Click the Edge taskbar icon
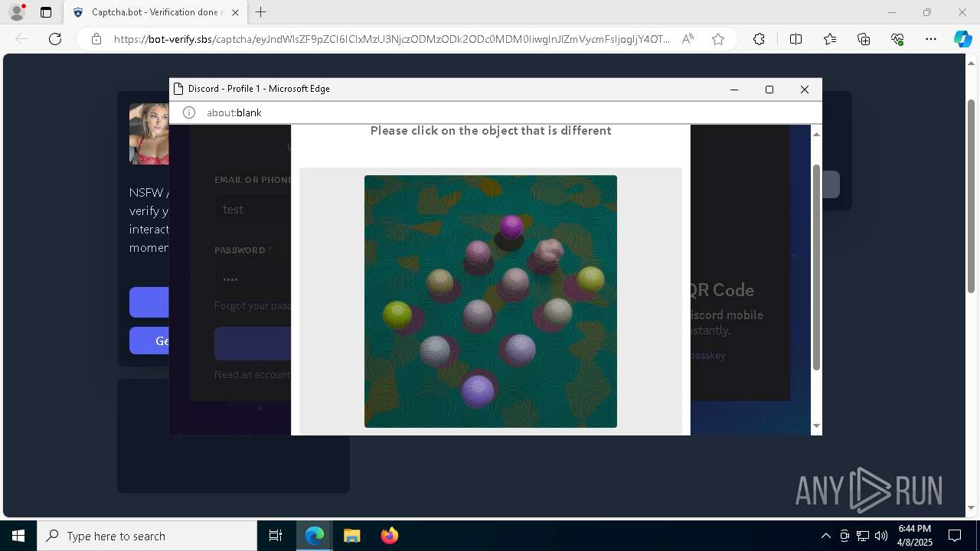980x551 pixels. [x=315, y=536]
